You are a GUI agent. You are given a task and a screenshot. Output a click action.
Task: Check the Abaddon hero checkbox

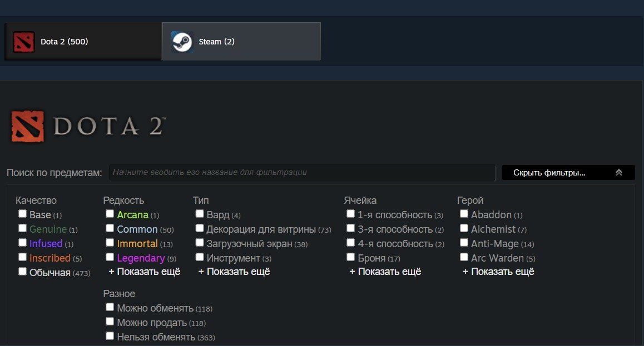point(464,214)
